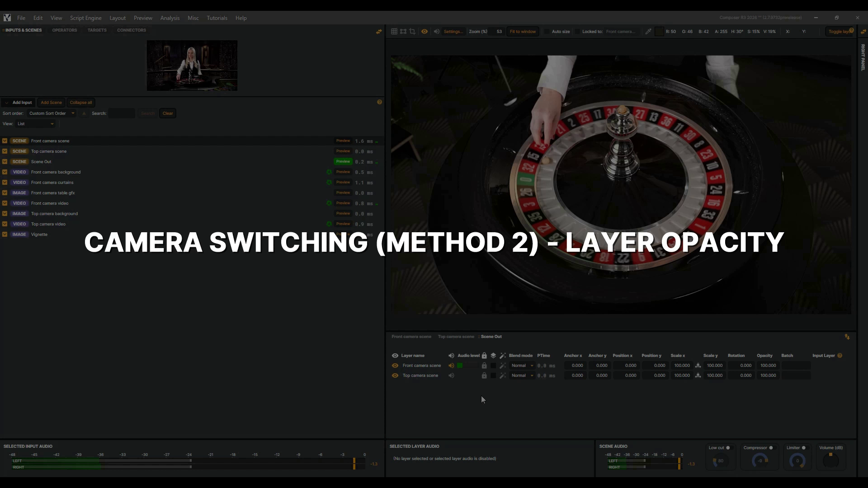Click the lock icon on Top camera scene layer

tap(484, 375)
